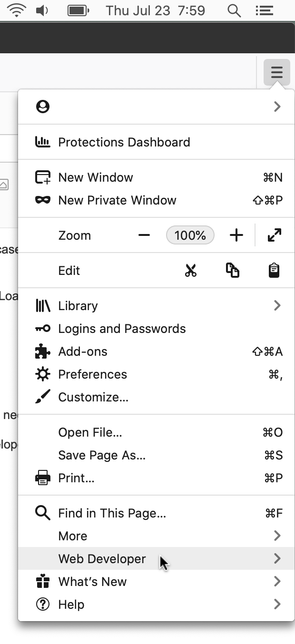Image resolution: width=295 pixels, height=644 pixels.
Task: Open the Firefox account avatar row
Action: click(x=156, y=107)
